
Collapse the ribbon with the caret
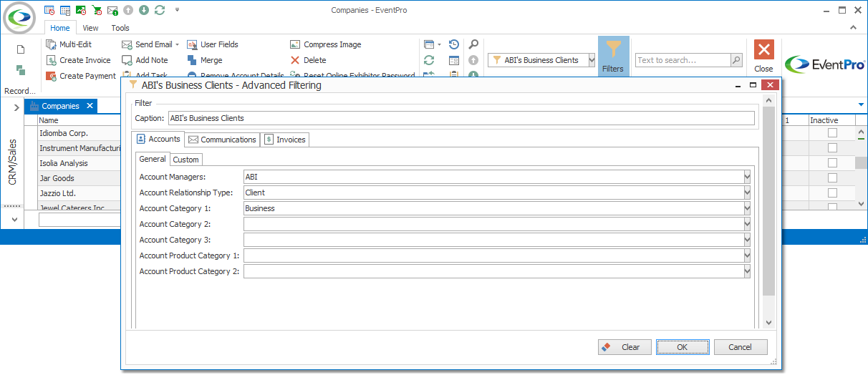854,28
